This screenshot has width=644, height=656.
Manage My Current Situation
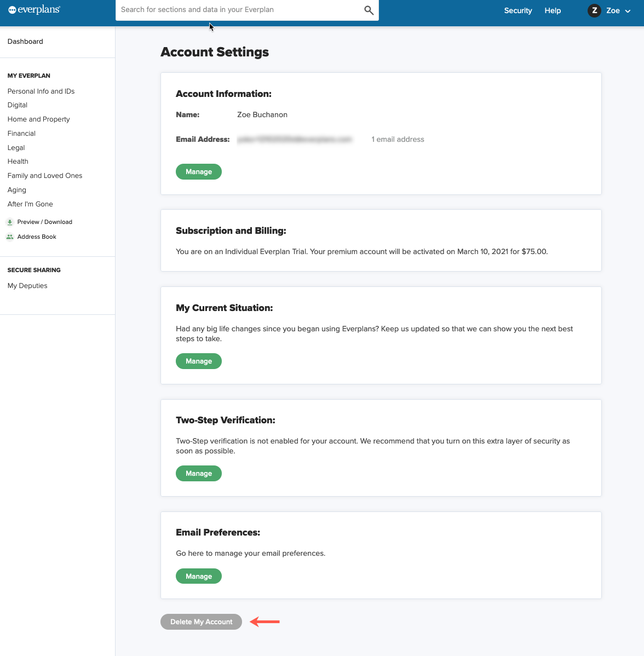coord(198,361)
